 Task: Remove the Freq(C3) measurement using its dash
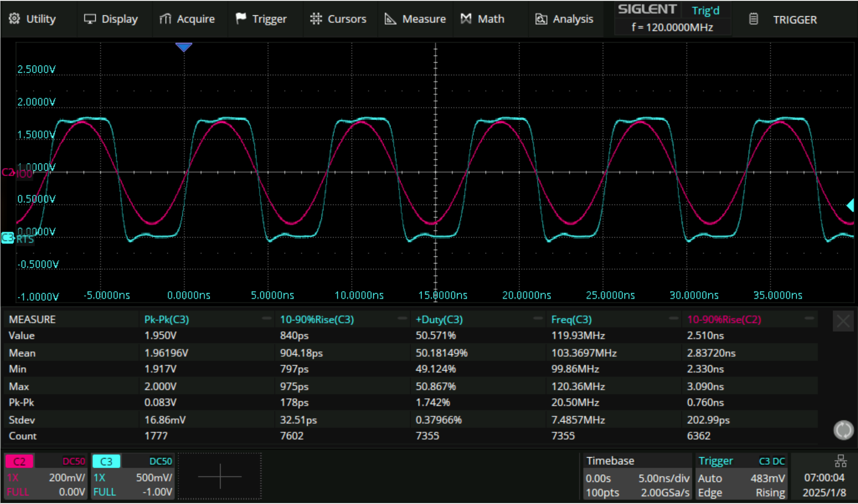(x=674, y=318)
